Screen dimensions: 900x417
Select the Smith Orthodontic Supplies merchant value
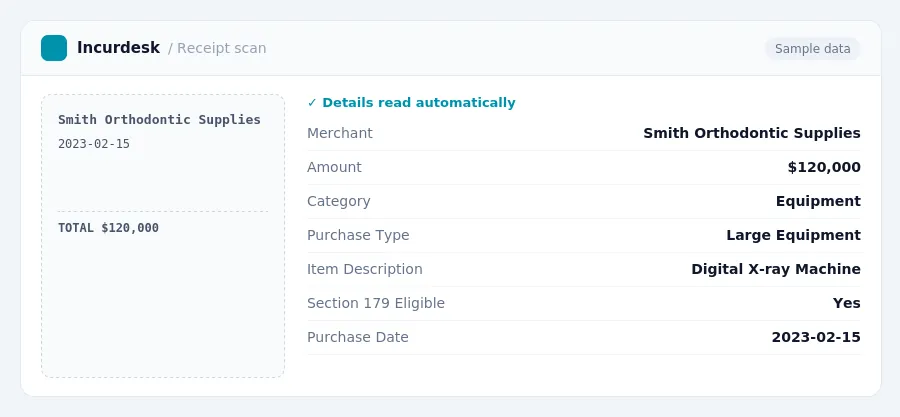[752, 133]
